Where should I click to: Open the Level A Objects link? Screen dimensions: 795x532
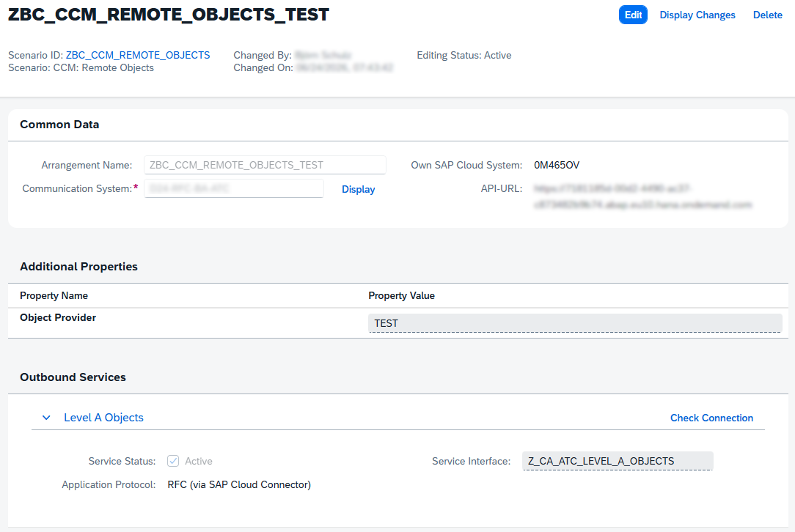(x=103, y=418)
